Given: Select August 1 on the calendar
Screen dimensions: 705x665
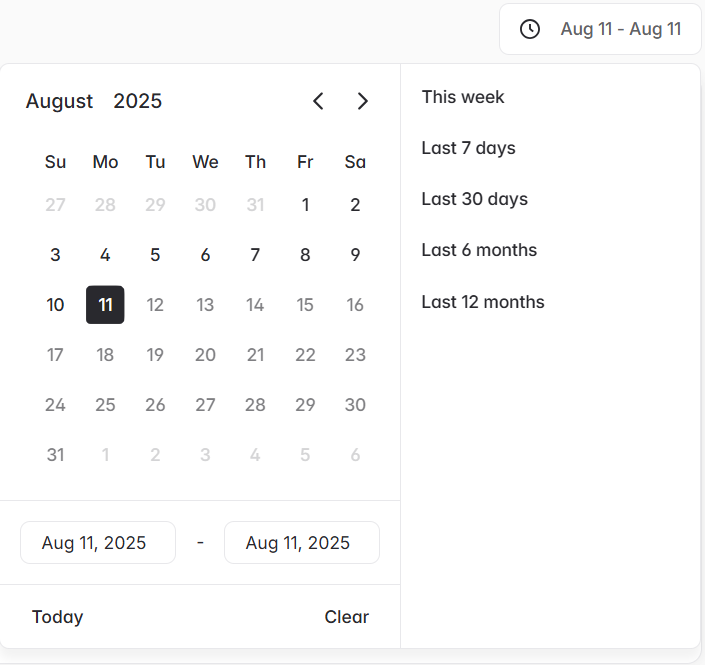Looking at the screenshot, I should [305, 205].
